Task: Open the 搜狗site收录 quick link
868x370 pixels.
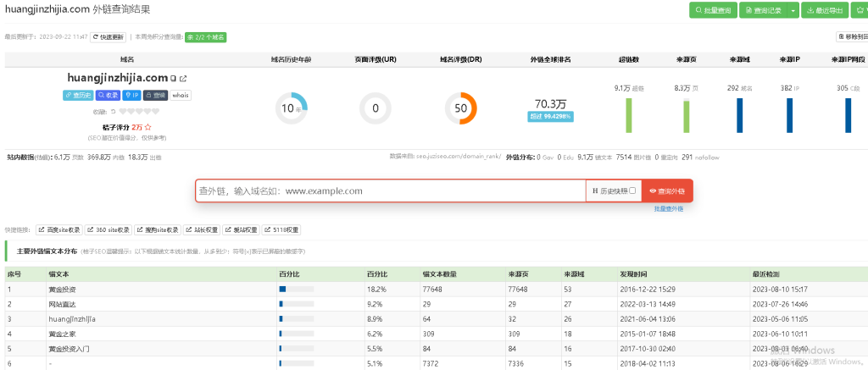Action: (x=159, y=230)
